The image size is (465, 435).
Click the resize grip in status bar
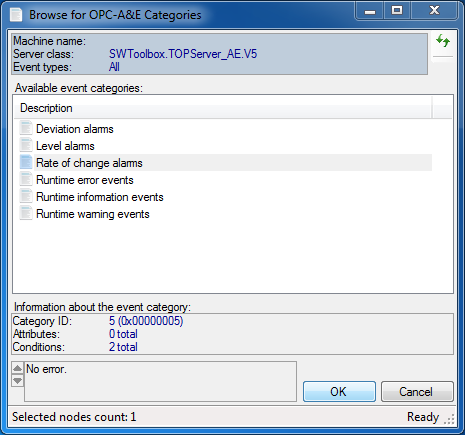(449, 420)
